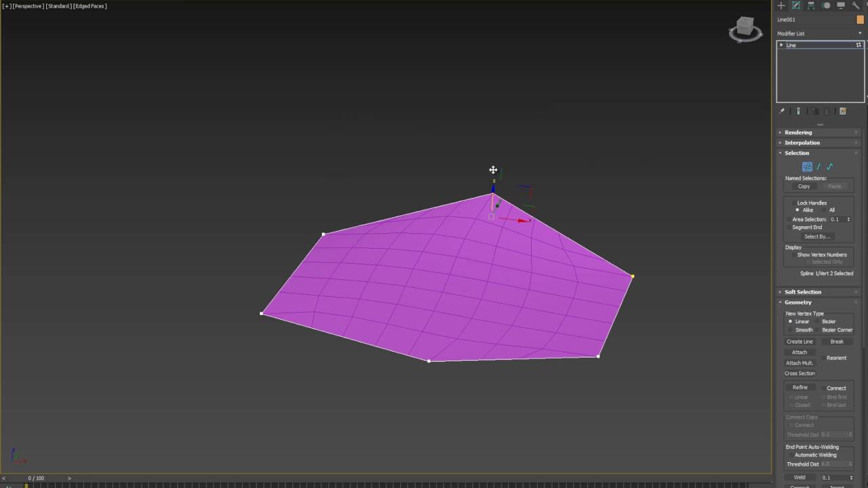Click the sub-object icon beside Line entry
Screen dimensions: 868x488
click(x=859, y=45)
